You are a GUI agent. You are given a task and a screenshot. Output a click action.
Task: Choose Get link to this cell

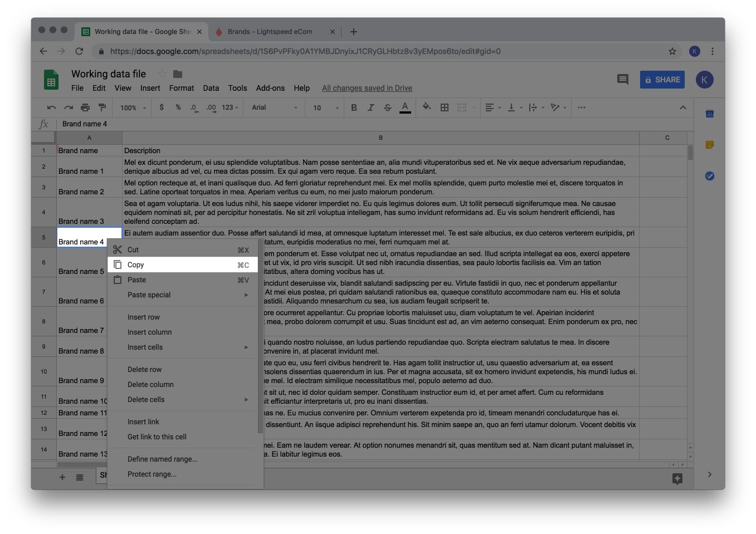(x=183, y=437)
